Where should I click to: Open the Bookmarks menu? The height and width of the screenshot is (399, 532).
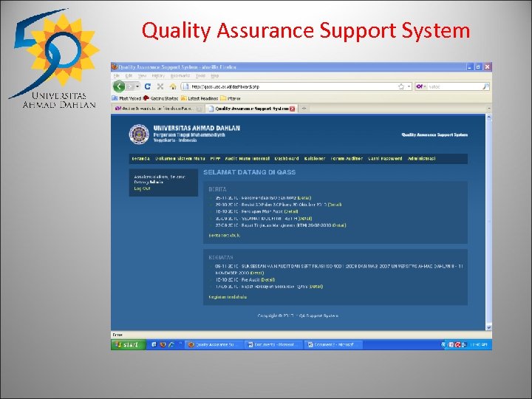pyautogui.click(x=180, y=75)
